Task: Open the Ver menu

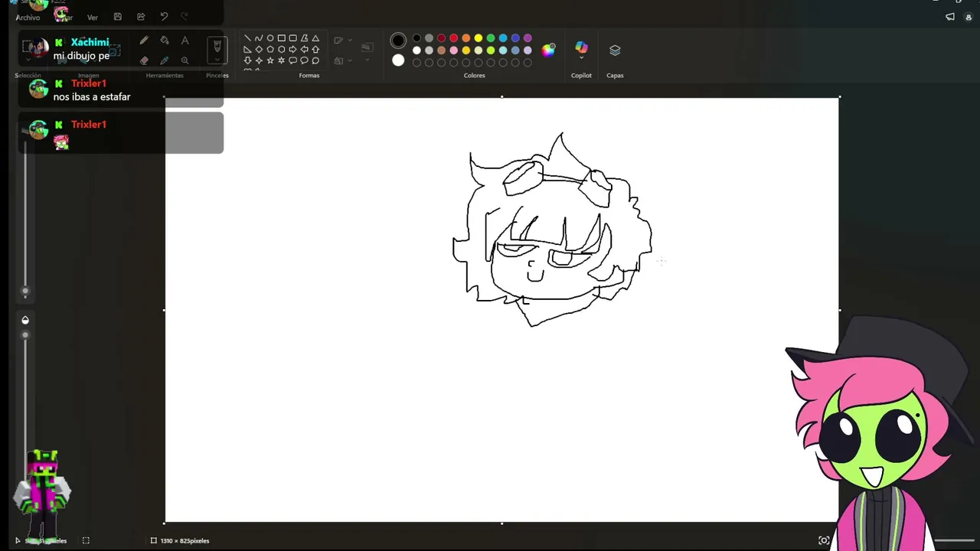Action: (x=92, y=17)
